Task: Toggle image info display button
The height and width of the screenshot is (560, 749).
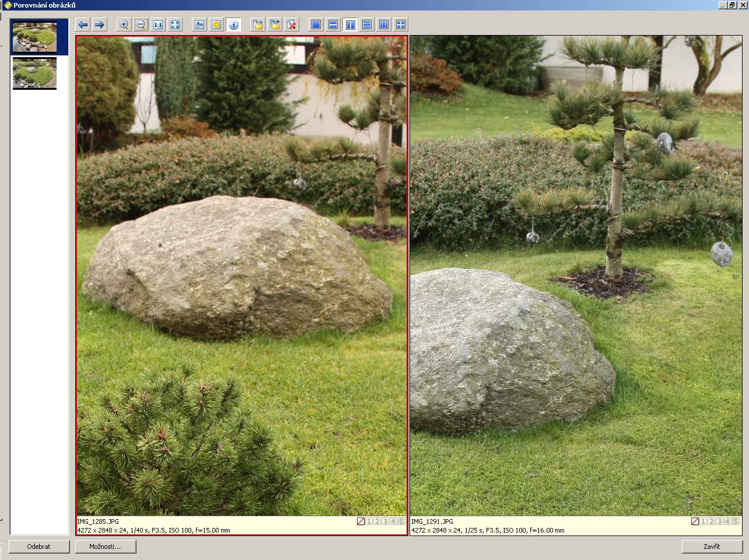Action: coord(233,24)
